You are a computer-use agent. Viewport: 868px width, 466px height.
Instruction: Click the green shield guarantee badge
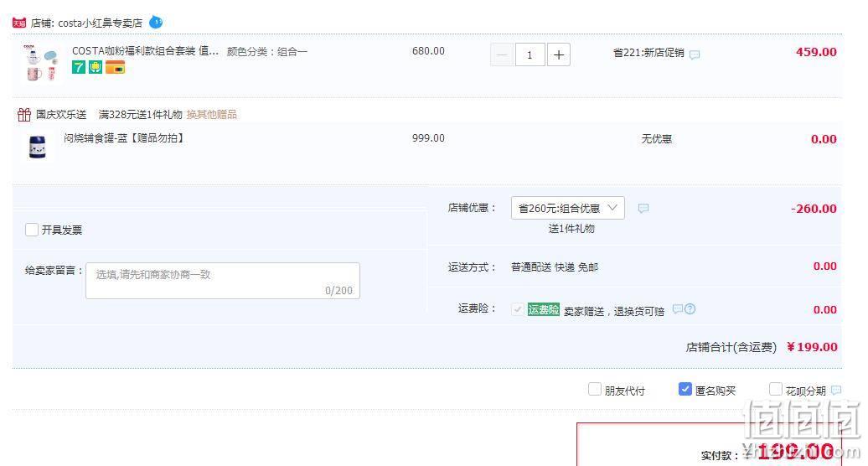96,68
